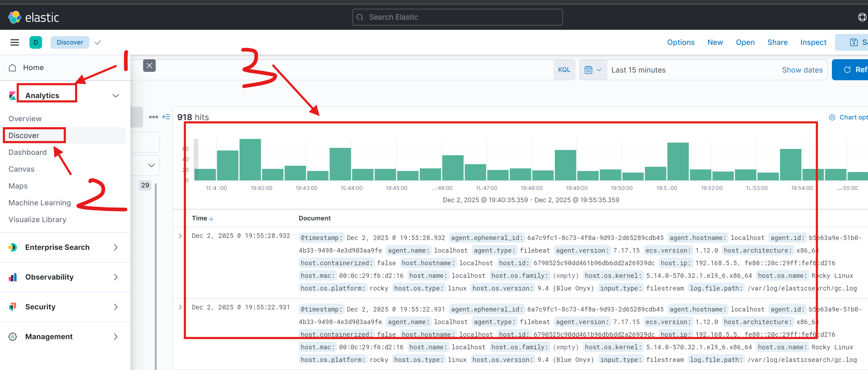Open the time range dropdown chevron
The image size is (868, 370).
point(599,69)
